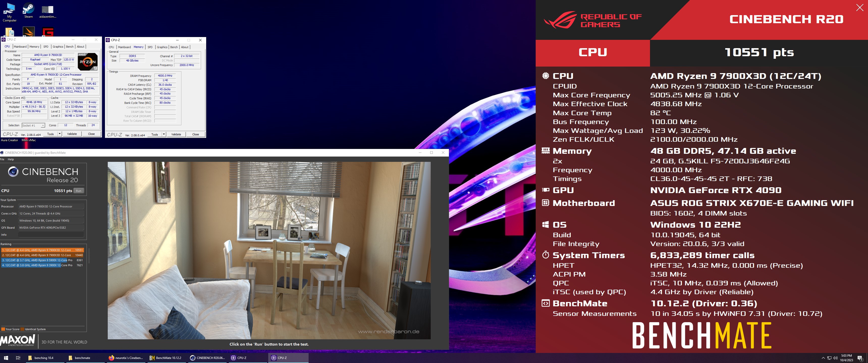Click the rendered room image in Cinebench

tap(269, 250)
